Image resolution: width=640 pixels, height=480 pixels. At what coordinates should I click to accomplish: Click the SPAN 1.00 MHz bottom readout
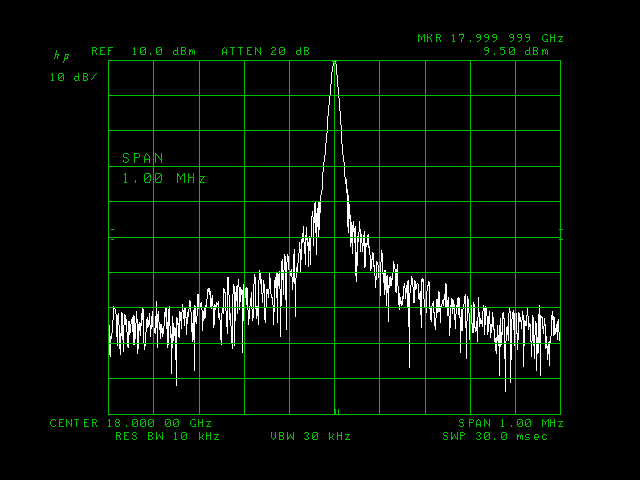511,423
